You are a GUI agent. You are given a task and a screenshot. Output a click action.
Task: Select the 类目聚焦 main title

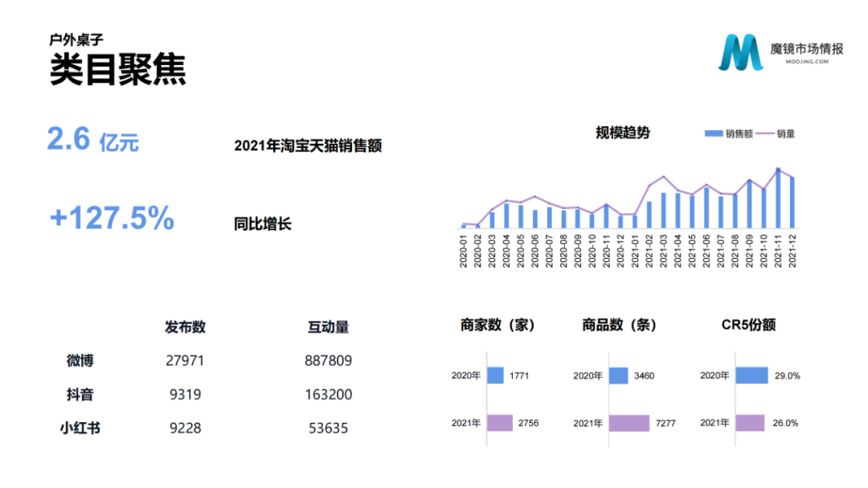click(x=118, y=70)
